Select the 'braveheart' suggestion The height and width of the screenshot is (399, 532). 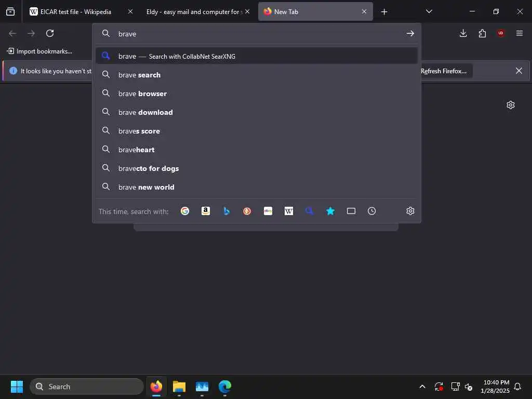pos(257,149)
